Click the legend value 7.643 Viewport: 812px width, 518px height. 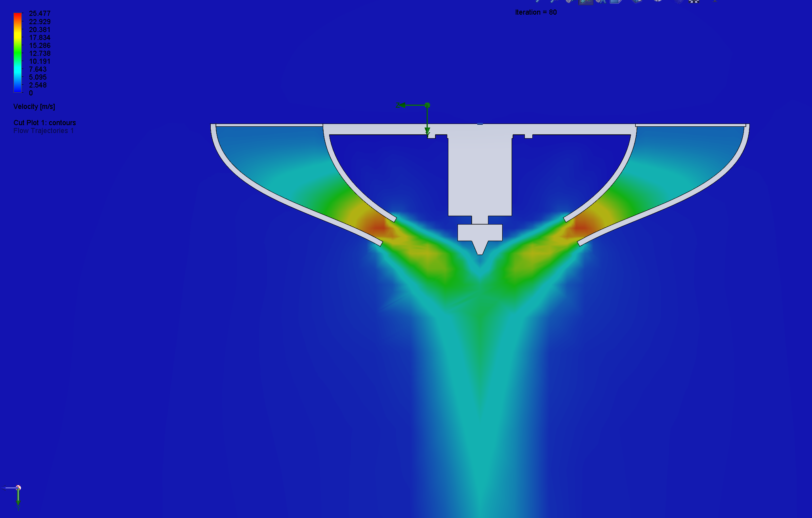[38, 69]
